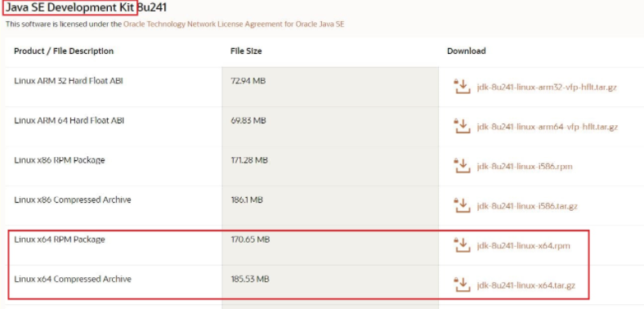This screenshot has height=309, width=644.
Task: Select Linux x86 Compressed Archive text
Action: (x=72, y=200)
